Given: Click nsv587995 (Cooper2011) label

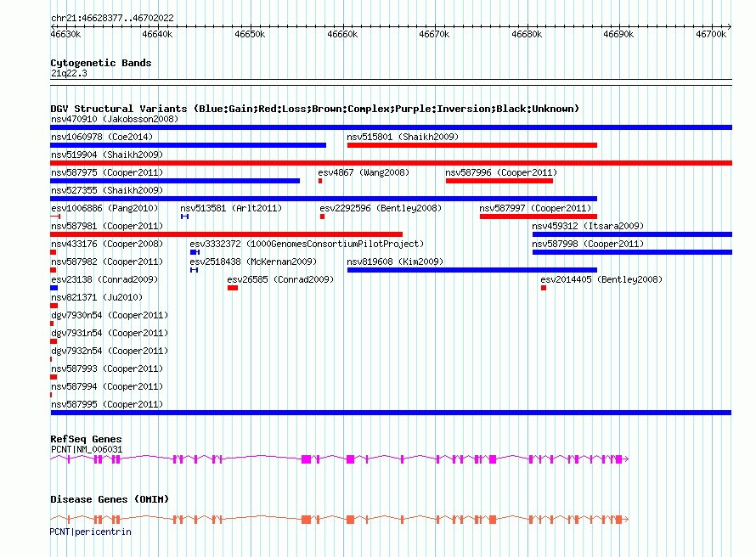Looking at the screenshot, I should coord(107,404).
